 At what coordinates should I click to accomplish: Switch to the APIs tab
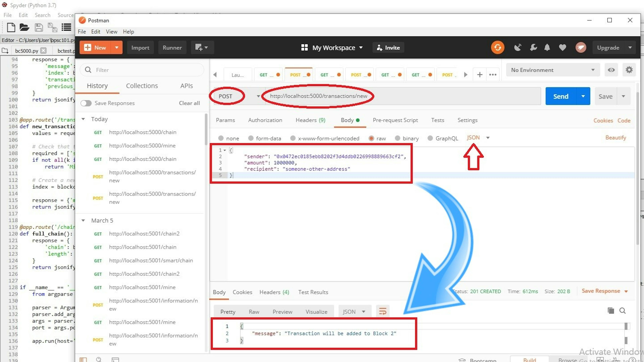coord(186,86)
